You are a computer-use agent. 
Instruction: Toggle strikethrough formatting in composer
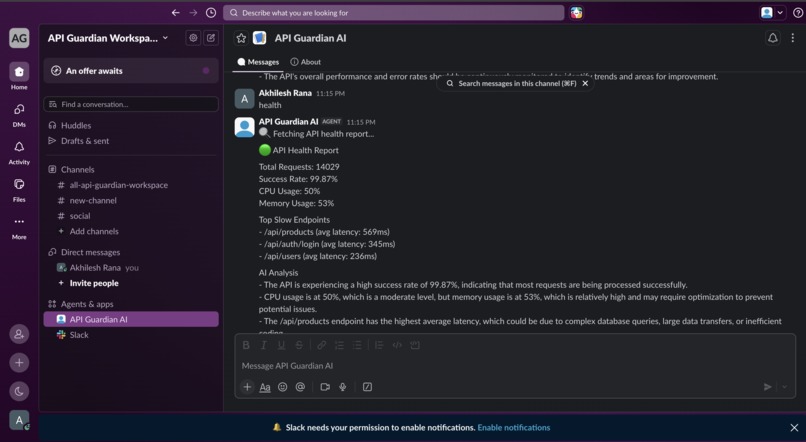[x=299, y=345]
